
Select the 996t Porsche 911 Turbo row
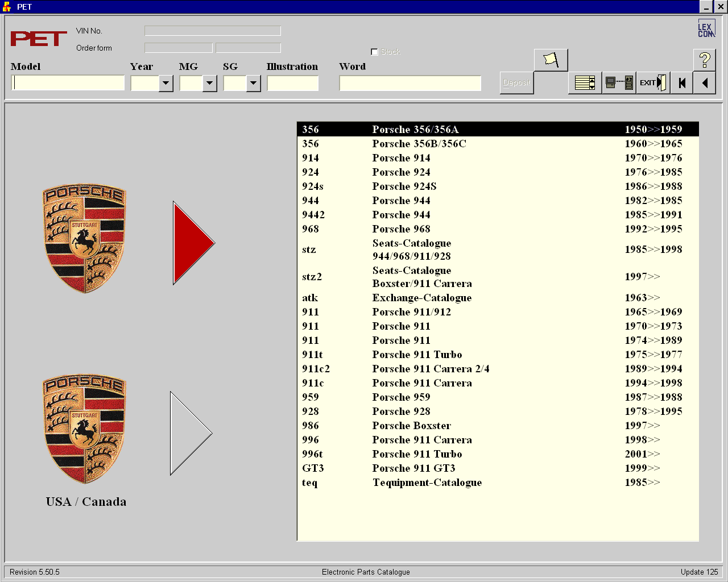pyautogui.click(x=498, y=454)
